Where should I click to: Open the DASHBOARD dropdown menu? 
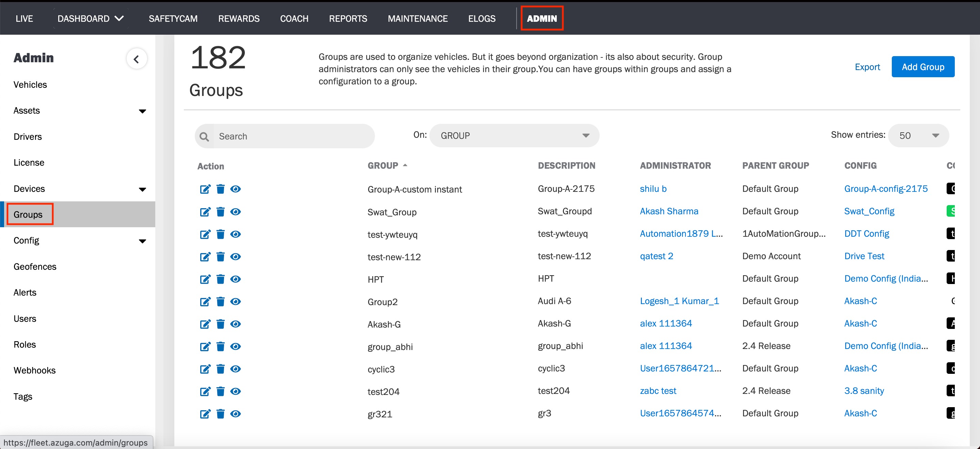point(91,18)
